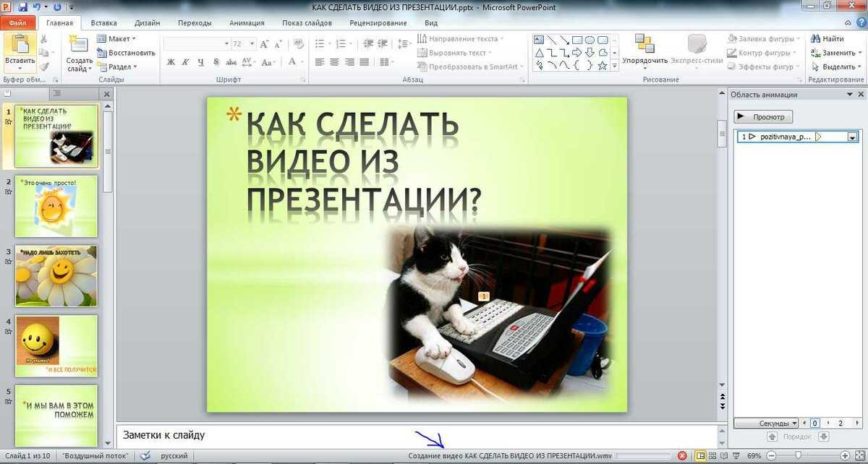Increase font size with the large A icon
This screenshot has width=868, height=464.
point(265,44)
